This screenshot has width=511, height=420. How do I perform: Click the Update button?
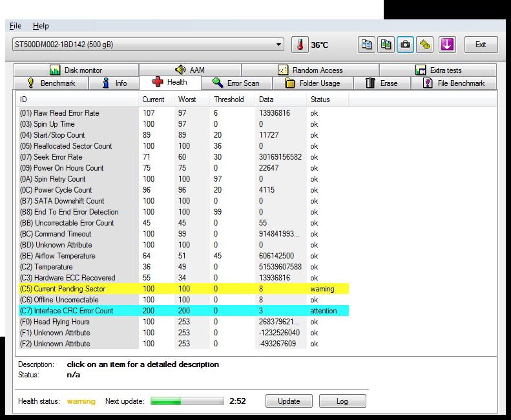pos(289,401)
